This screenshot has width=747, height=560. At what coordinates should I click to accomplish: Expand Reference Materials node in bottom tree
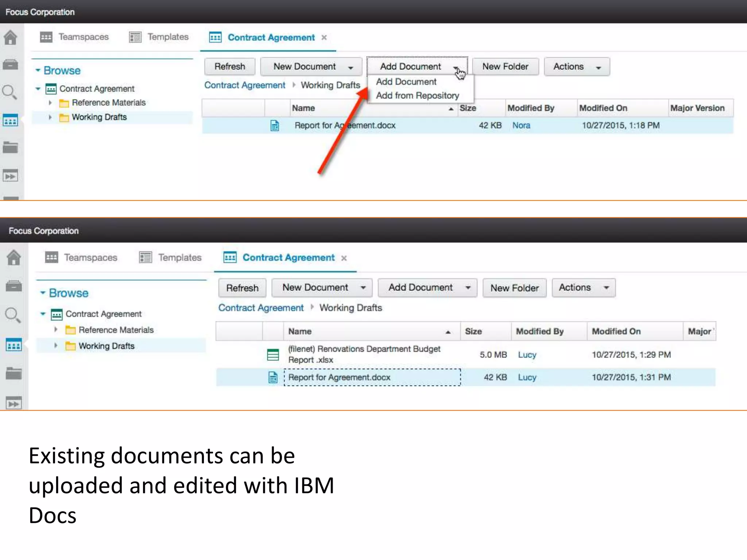(x=55, y=330)
